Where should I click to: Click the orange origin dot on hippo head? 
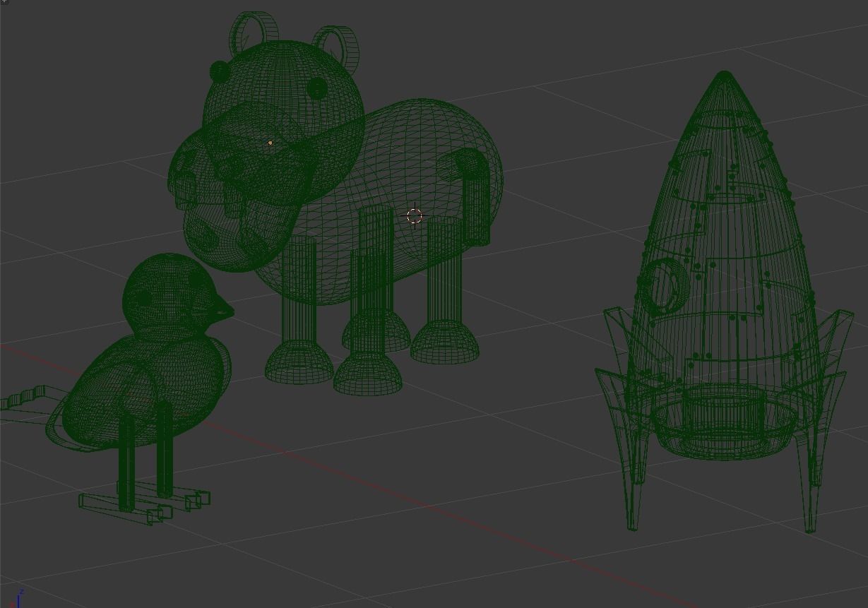[x=270, y=143]
